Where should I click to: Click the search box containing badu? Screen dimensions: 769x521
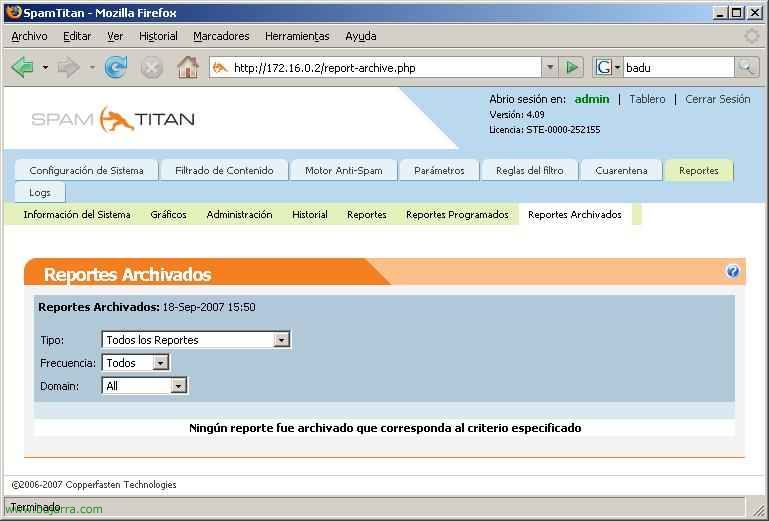coord(679,68)
